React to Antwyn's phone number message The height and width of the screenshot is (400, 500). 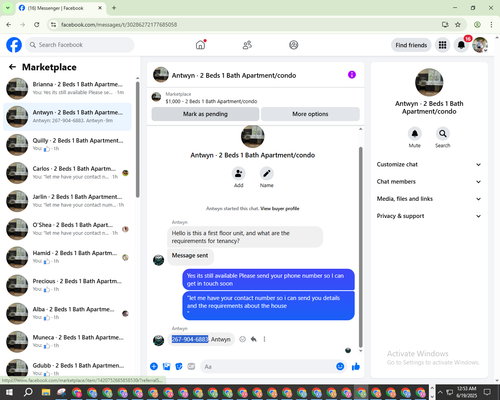(243, 339)
